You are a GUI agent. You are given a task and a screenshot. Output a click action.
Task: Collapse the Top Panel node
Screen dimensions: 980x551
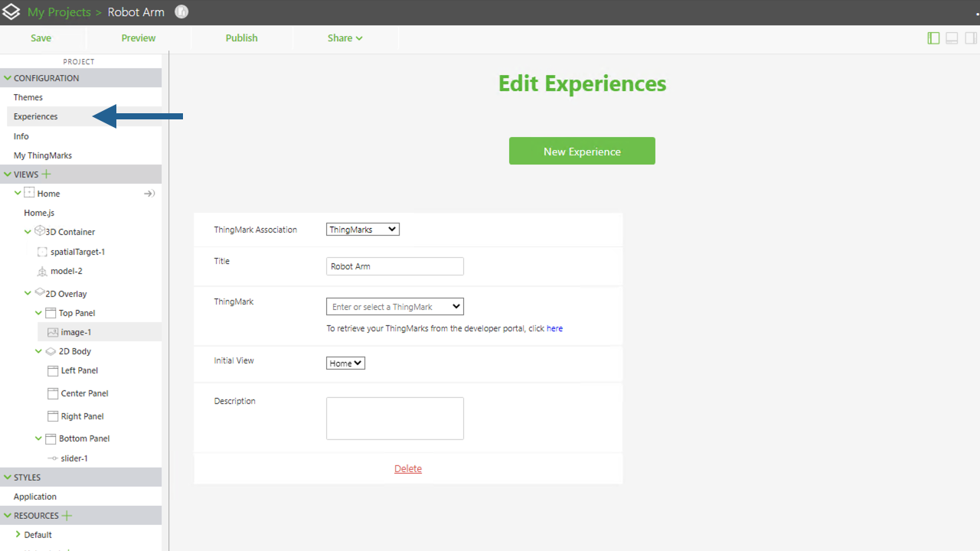[x=39, y=313]
